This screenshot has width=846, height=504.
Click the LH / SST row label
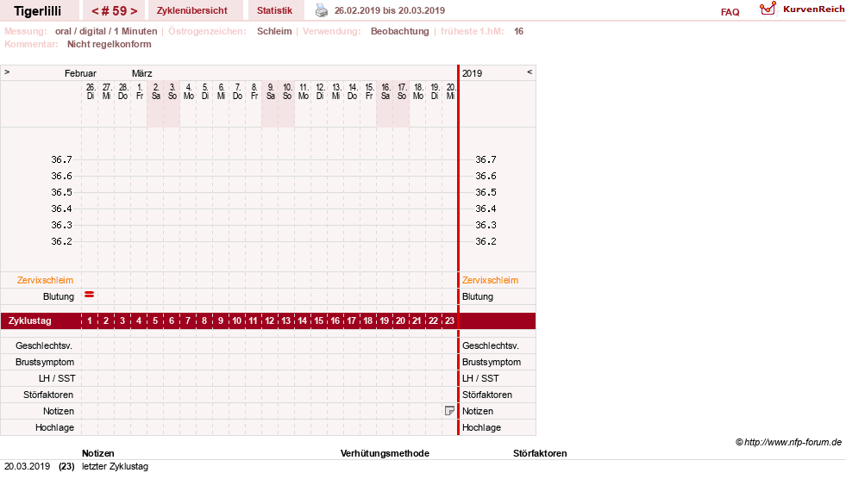click(x=57, y=378)
